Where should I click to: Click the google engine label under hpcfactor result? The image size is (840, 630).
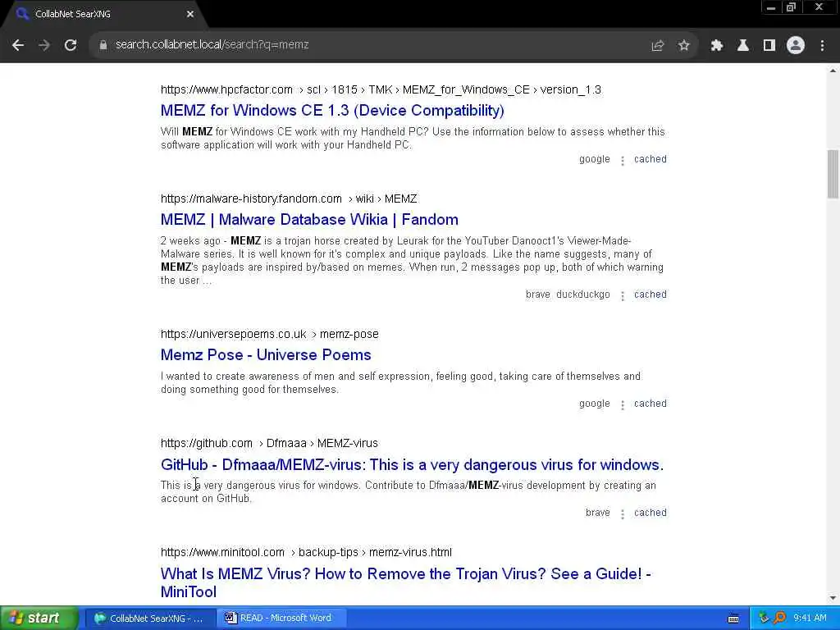[x=594, y=159]
